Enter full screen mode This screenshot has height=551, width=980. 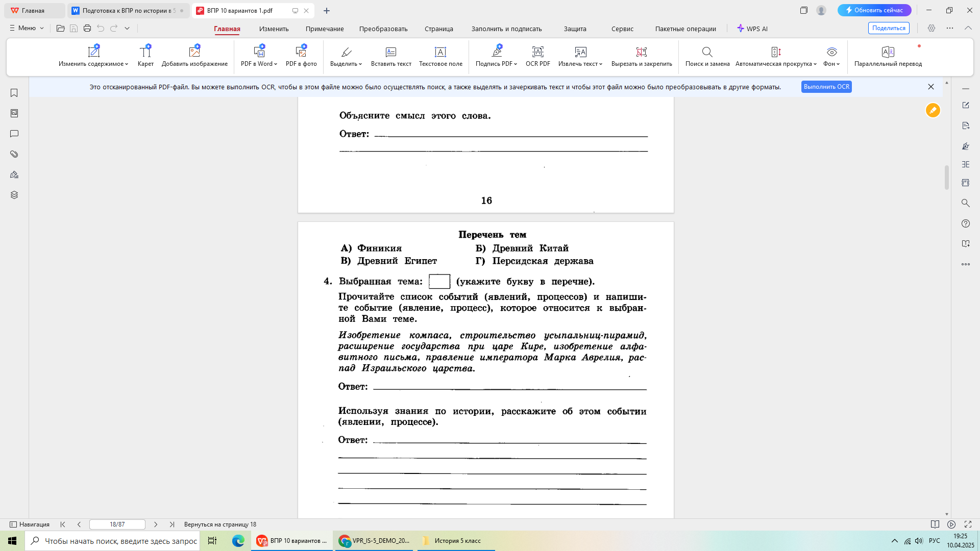pos(968,524)
